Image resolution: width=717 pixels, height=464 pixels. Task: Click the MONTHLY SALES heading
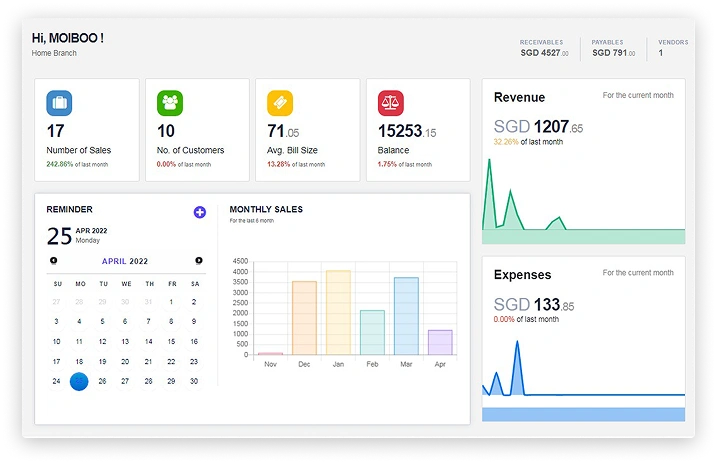(x=266, y=209)
